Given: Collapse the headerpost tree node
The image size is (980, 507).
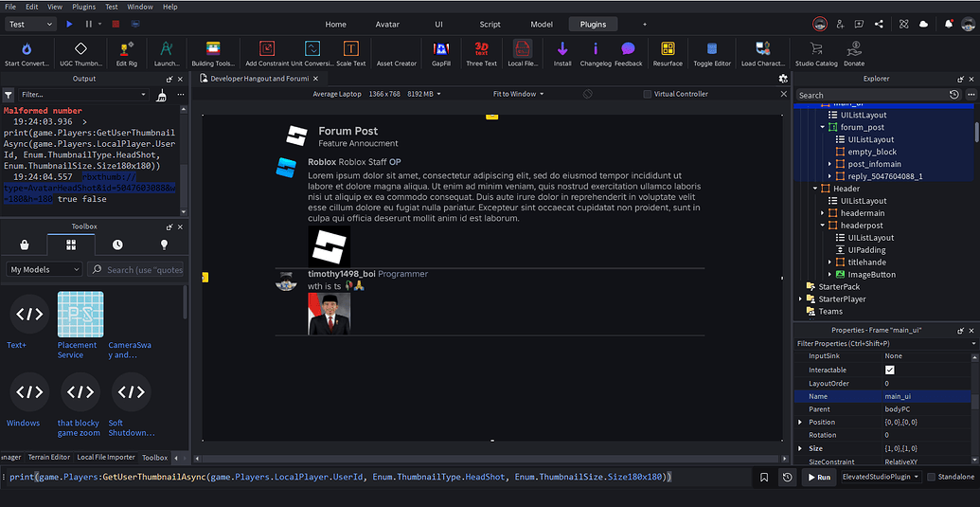Looking at the screenshot, I should (x=823, y=226).
